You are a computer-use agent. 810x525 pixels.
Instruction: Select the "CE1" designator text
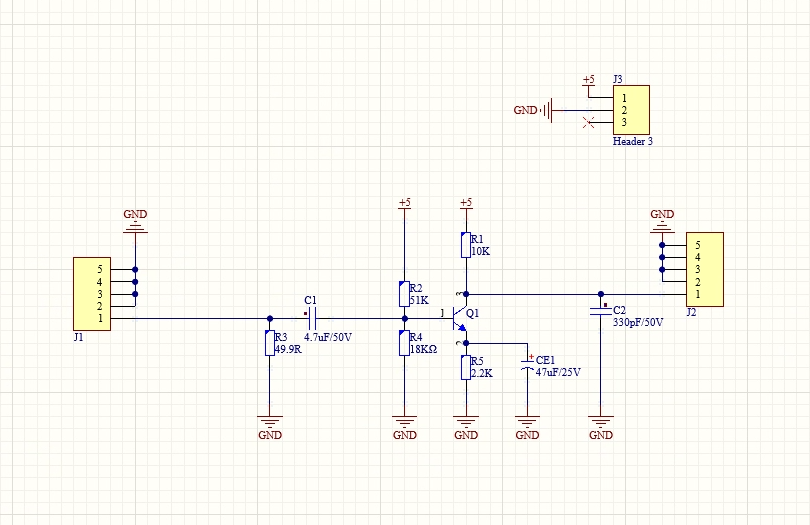(x=546, y=360)
